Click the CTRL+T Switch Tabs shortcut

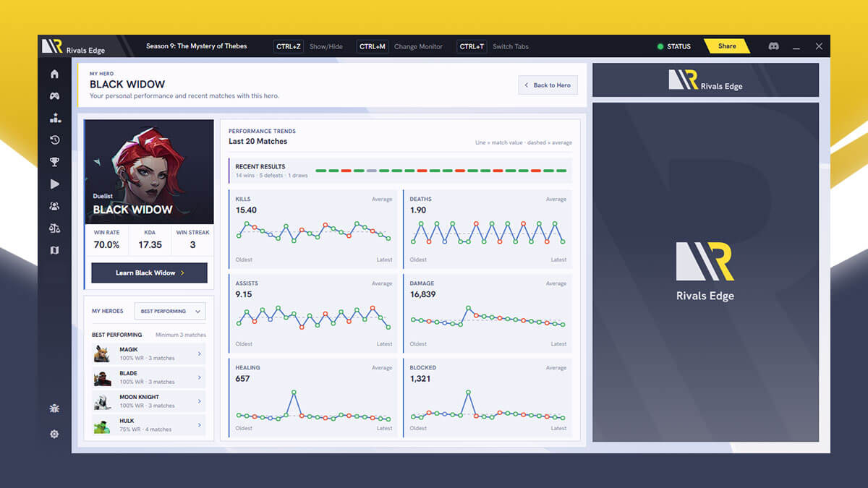(493, 46)
